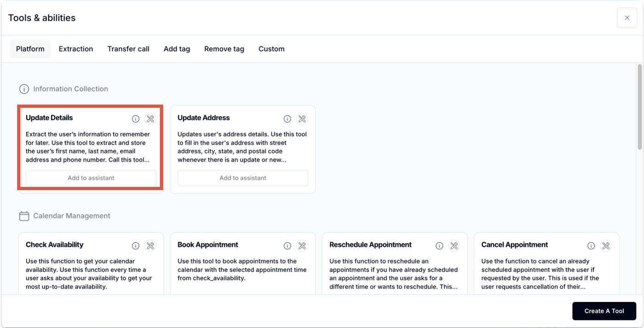
Task: Open the tool settings icon on Update Details
Action: [150, 119]
